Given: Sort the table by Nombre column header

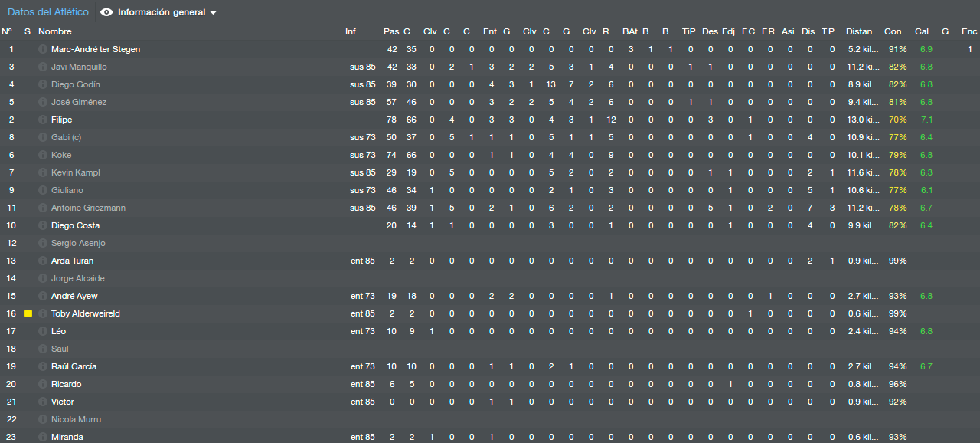Looking at the screenshot, I should pyautogui.click(x=55, y=31).
